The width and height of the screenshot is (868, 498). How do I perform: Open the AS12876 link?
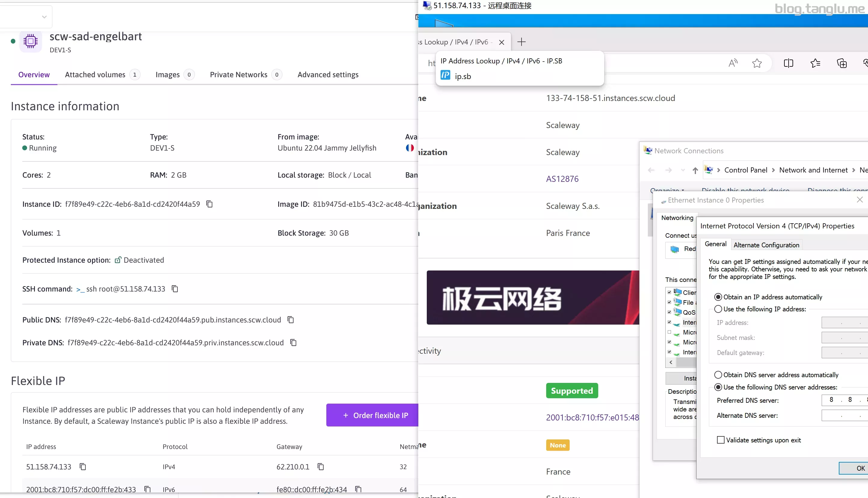562,179
